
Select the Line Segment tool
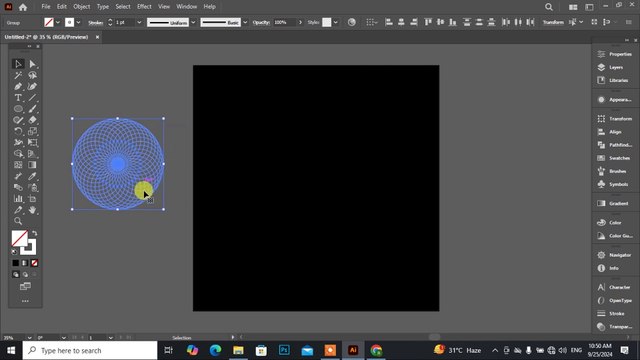tap(33, 98)
